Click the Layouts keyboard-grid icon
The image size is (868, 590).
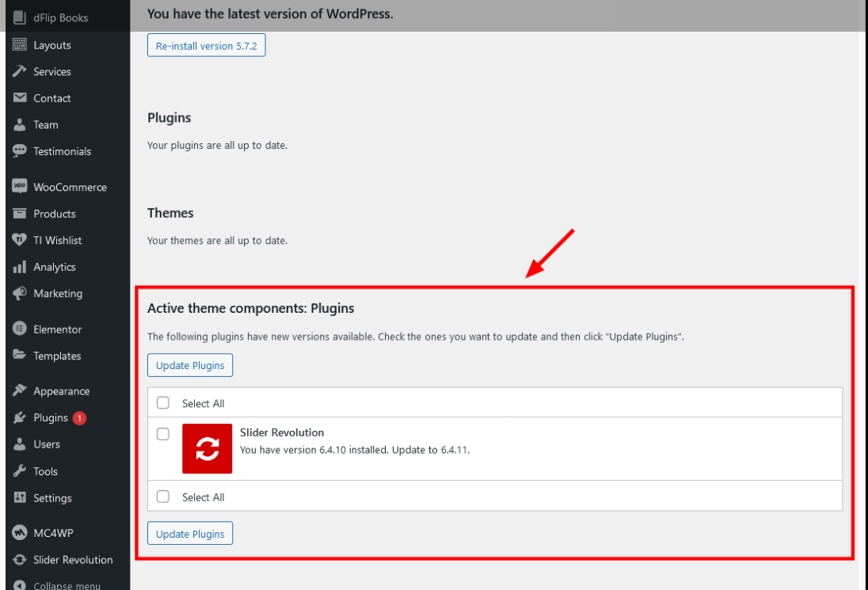(19, 45)
